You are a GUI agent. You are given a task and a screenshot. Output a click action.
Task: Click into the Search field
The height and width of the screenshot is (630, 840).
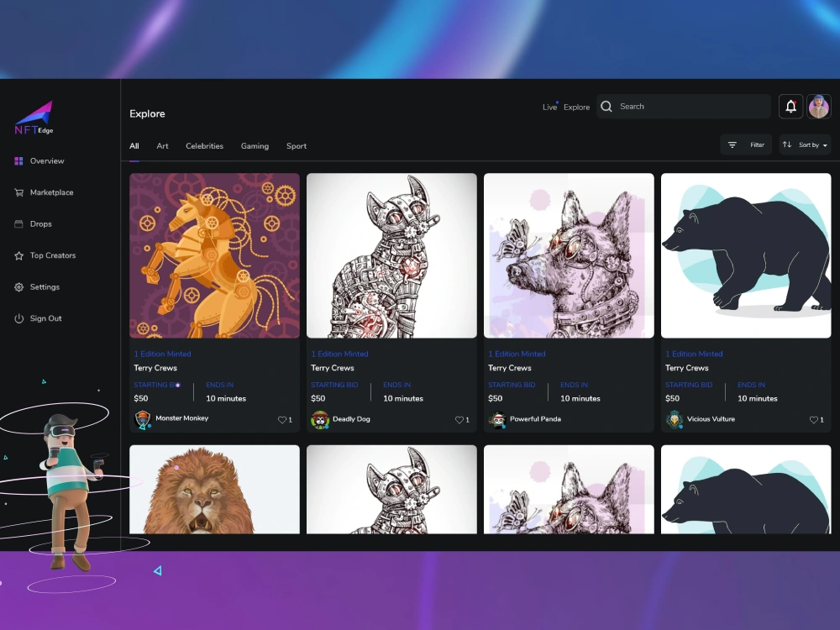coord(684,107)
